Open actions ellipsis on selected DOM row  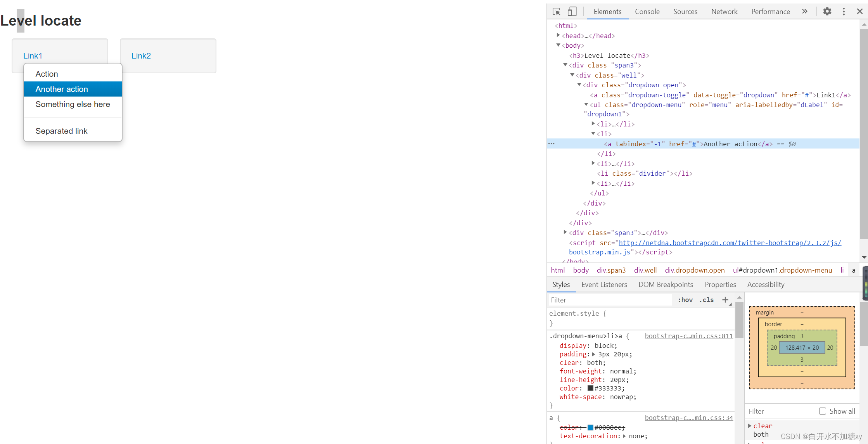click(x=552, y=144)
